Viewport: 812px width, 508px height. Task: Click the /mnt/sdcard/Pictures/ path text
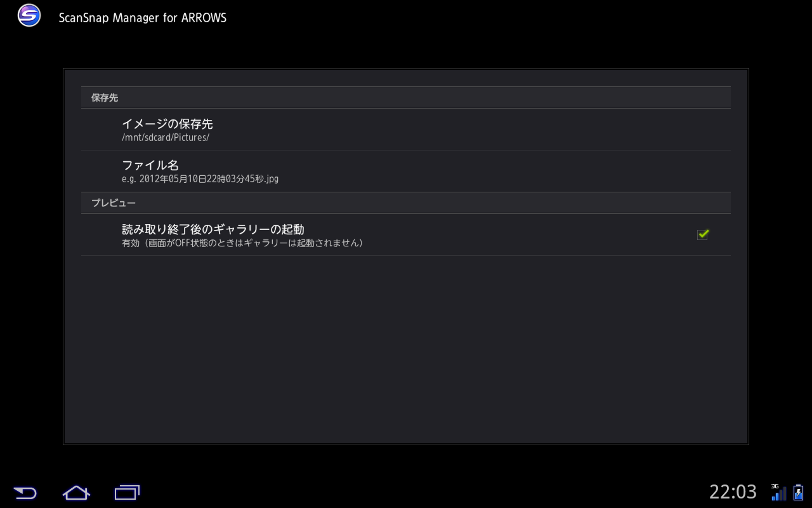click(x=166, y=138)
